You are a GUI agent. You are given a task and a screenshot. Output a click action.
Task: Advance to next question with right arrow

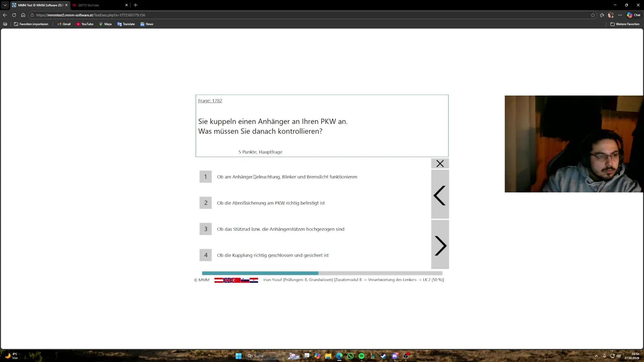point(440,245)
